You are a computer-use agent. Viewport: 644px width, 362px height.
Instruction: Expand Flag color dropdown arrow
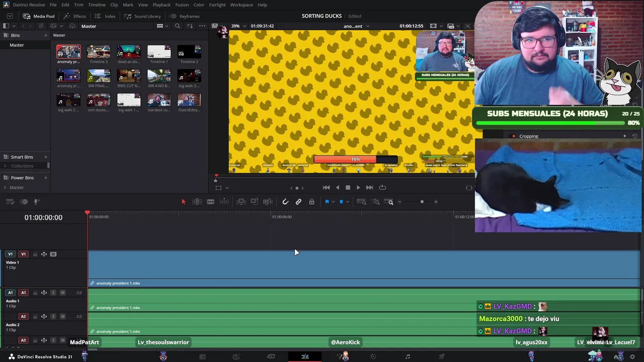[x=333, y=202]
